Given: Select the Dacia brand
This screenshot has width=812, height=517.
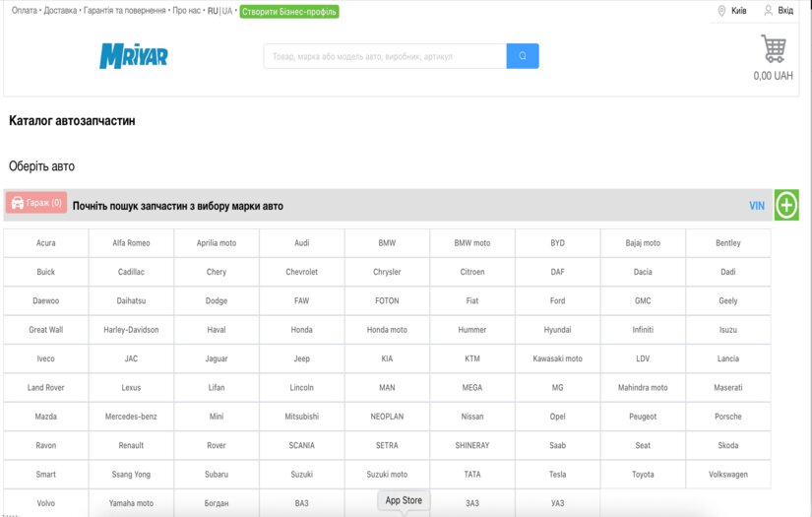Looking at the screenshot, I should click(643, 272).
